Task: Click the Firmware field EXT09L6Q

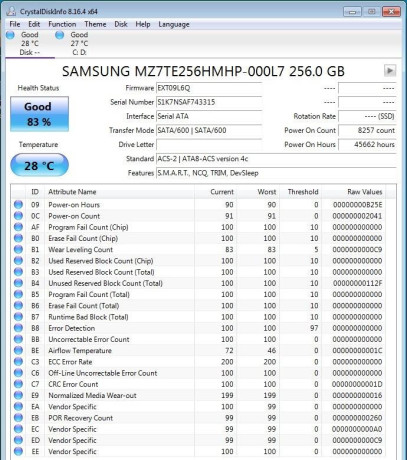Action: (x=209, y=88)
